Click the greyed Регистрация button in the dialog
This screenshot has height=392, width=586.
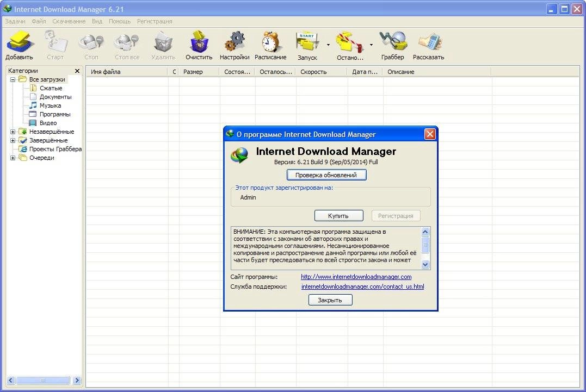click(396, 215)
